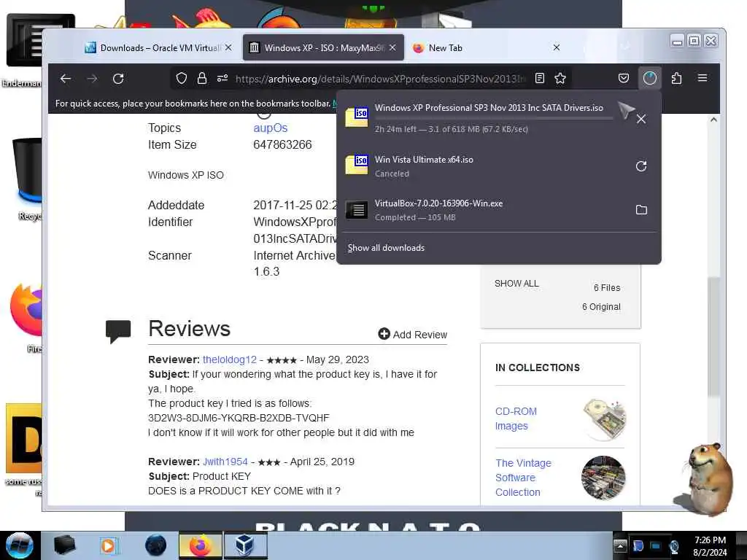
Task: Cancel the Windows XP ISO download
Action: 641,119
